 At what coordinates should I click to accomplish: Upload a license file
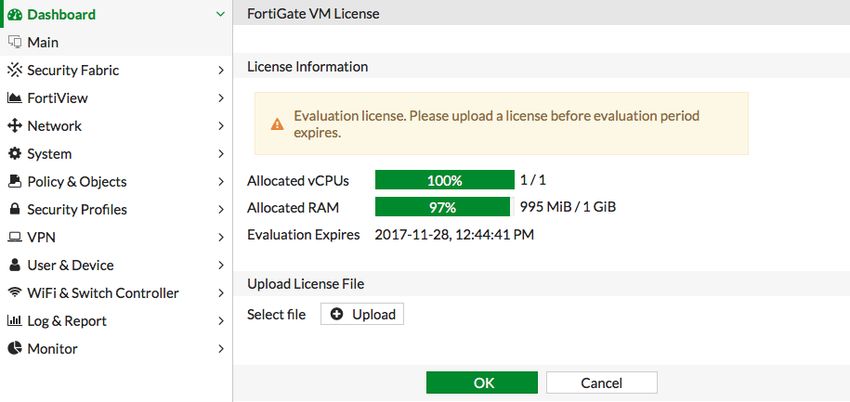click(362, 314)
